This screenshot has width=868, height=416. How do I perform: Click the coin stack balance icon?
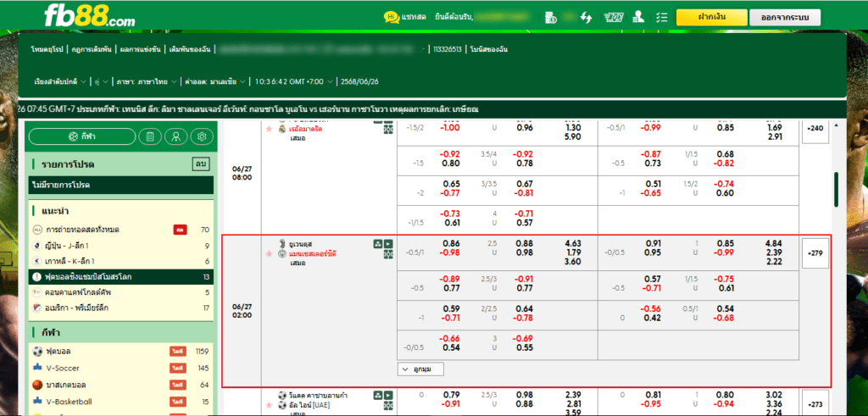click(x=550, y=17)
